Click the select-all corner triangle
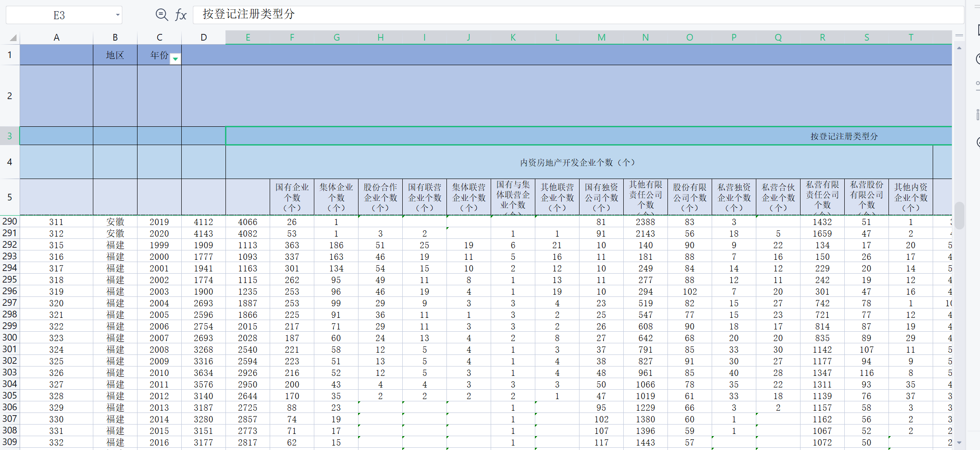Viewport: 980px width, 450px height. 13,37
